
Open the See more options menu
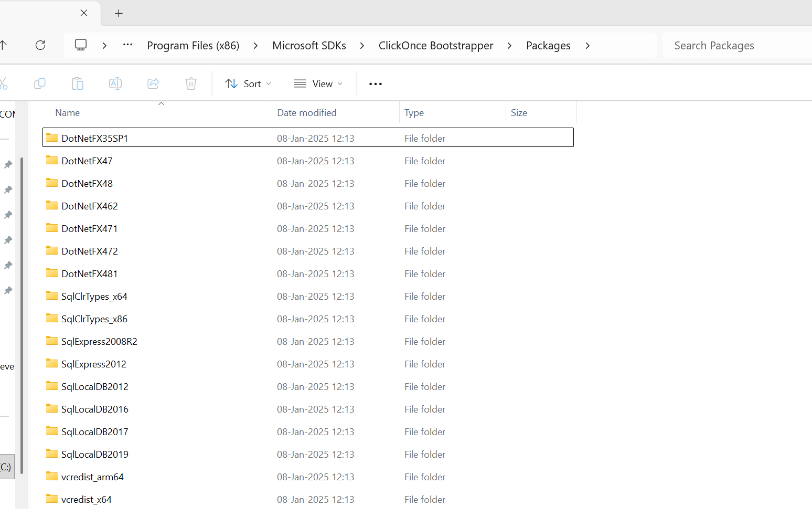coord(376,84)
